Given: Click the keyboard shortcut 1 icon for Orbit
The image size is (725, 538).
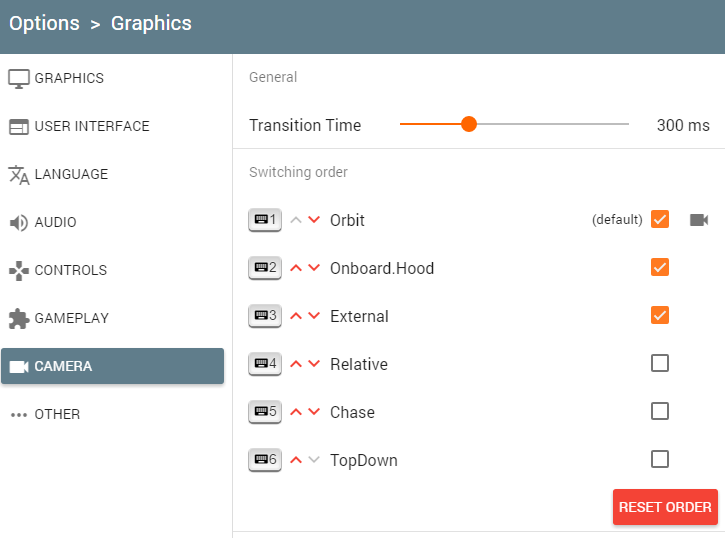Looking at the screenshot, I should point(265,220).
